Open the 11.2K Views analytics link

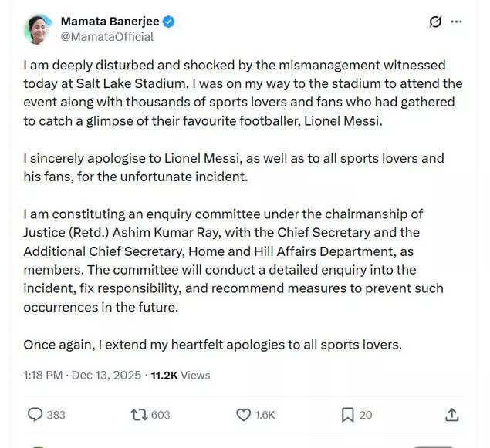tap(181, 375)
